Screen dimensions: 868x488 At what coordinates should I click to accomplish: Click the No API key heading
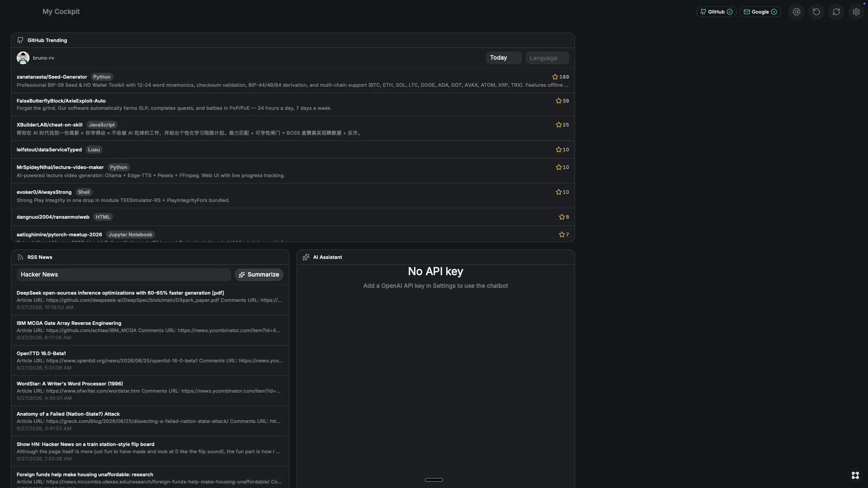click(435, 272)
